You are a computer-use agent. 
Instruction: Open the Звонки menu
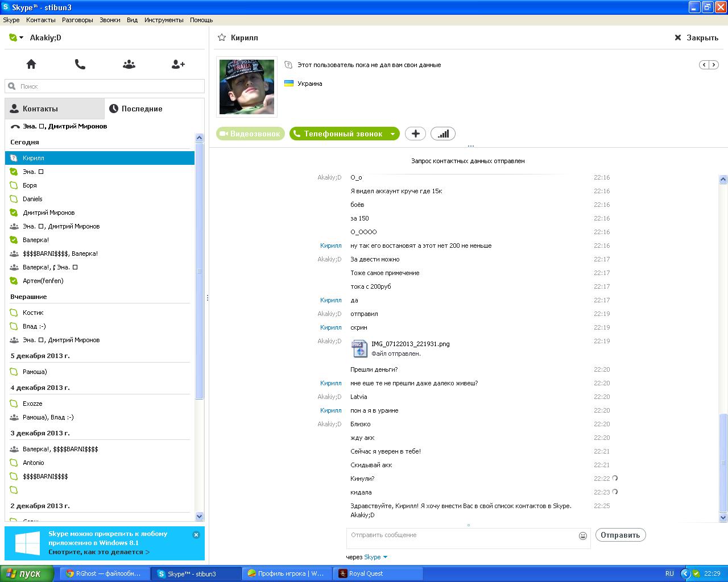[x=110, y=20]
